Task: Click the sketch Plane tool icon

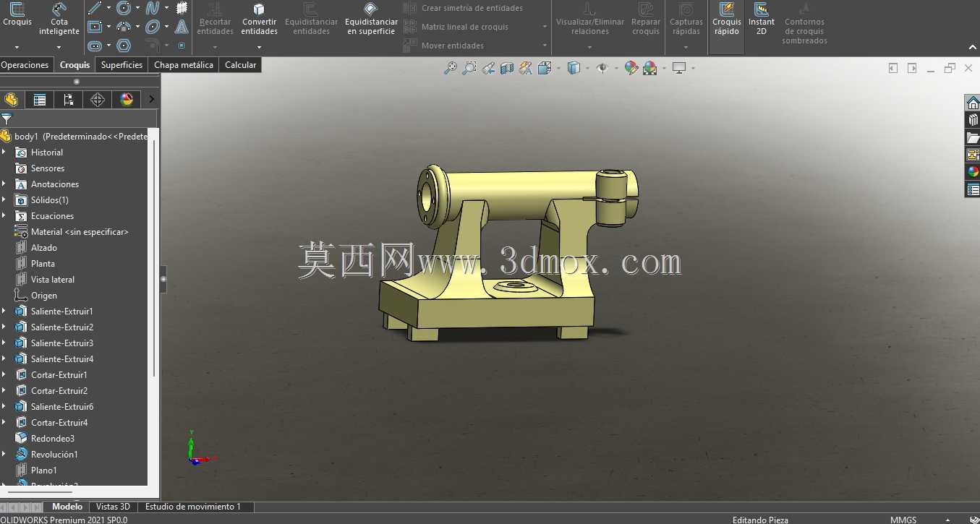Action: [x=182, y=8]
